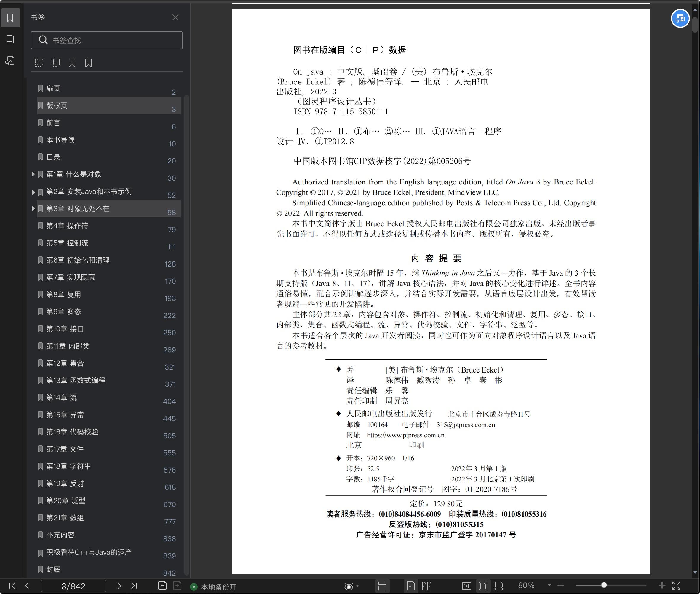
Task: Expand the 第2章 安装Java和本书示例 bookmark
Action: point(33,192)
